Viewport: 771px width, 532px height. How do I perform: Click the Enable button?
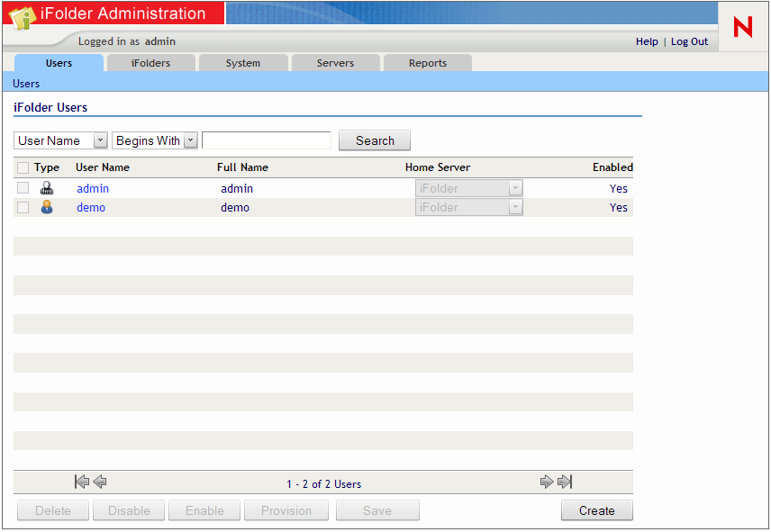pyautogui.click(x=204, y=510)
